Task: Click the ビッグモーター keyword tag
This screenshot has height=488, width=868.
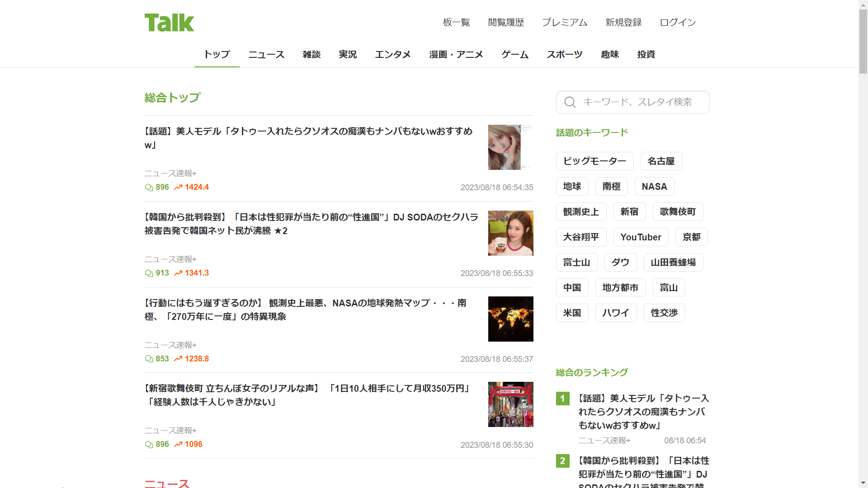Action: click(x=594, y=161)
